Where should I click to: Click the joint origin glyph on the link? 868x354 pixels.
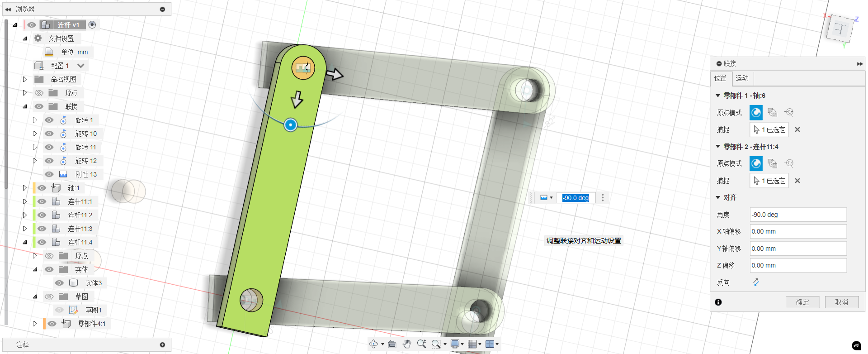[x=303, y=68]
